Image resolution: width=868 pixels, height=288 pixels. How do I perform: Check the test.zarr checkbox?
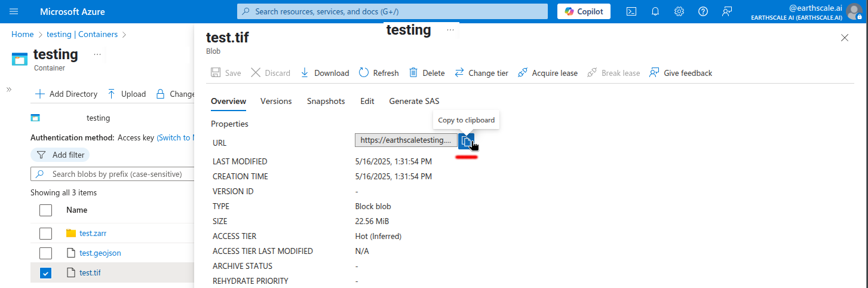[45, 234]
